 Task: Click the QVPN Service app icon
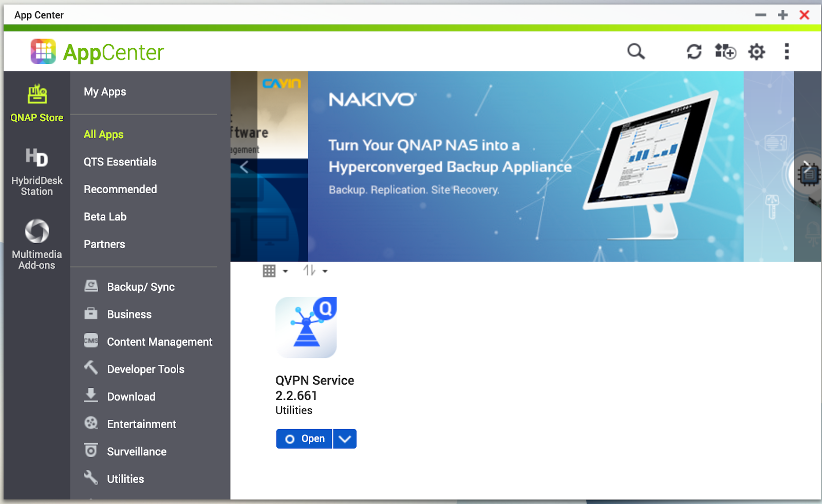[306, 327]
